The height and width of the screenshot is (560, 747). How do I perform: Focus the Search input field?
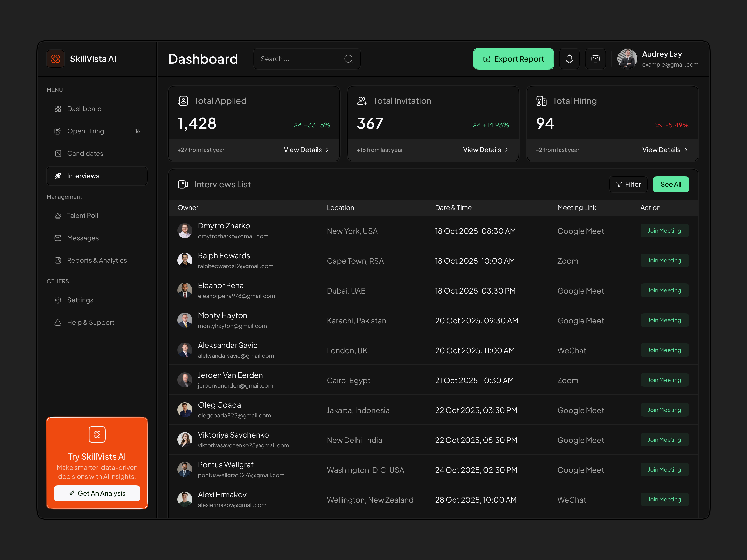click(x=299, y=59)
